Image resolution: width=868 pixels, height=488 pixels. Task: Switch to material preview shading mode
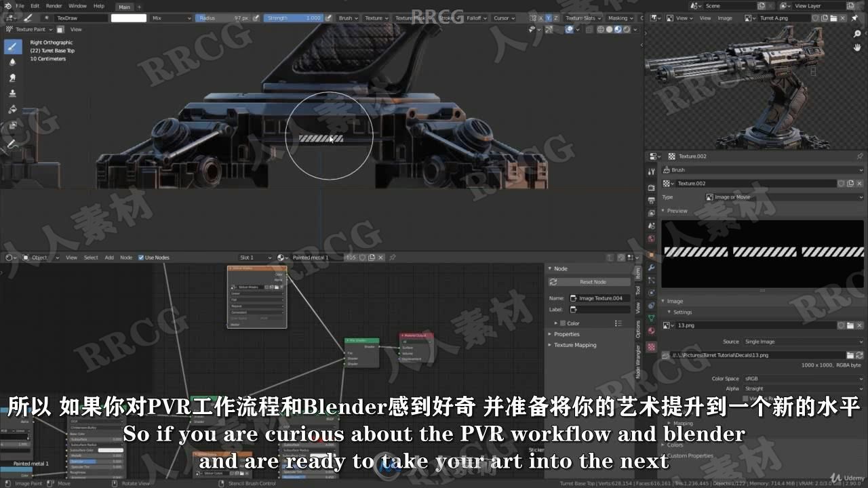point(616,29)
